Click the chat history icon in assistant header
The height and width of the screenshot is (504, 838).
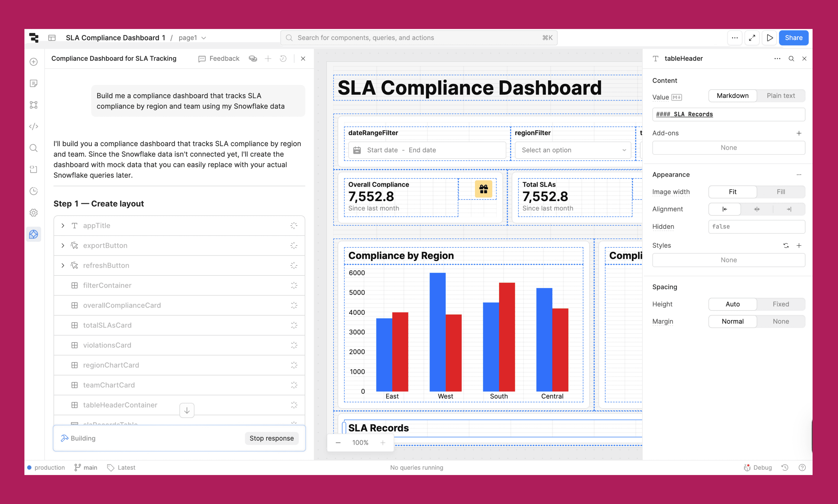283,58
